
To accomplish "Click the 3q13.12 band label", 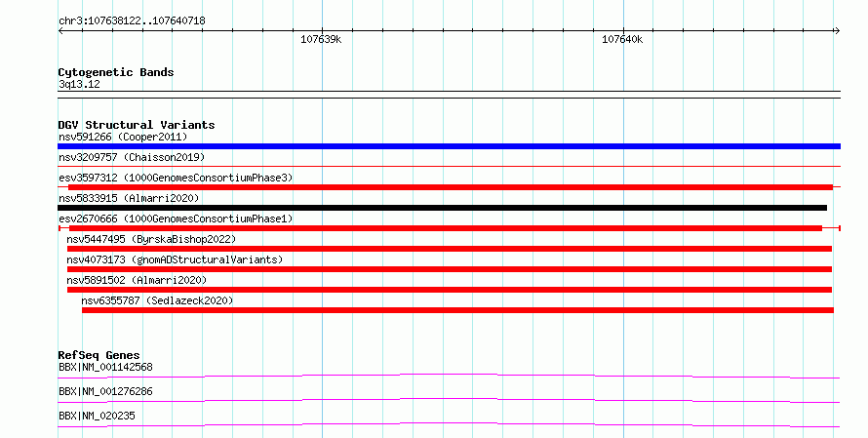I will (x=79, y=84).
